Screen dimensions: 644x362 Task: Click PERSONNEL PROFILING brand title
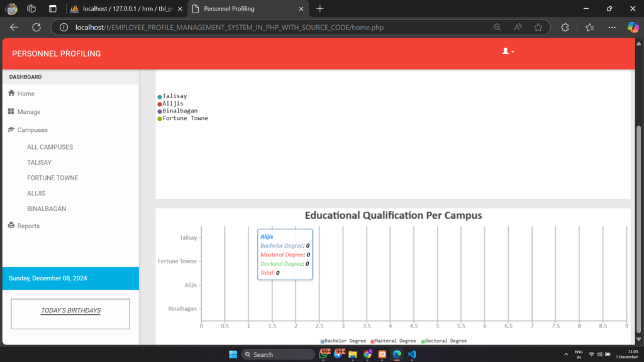click(x=56, y=54)
